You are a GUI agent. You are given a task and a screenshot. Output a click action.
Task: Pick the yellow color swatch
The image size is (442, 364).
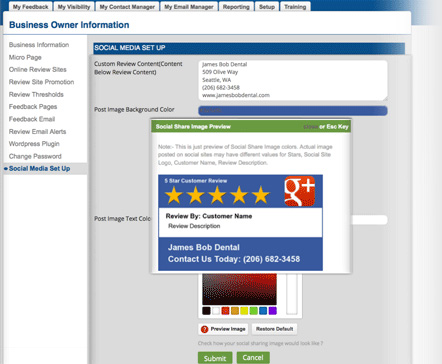click(244, 311)
